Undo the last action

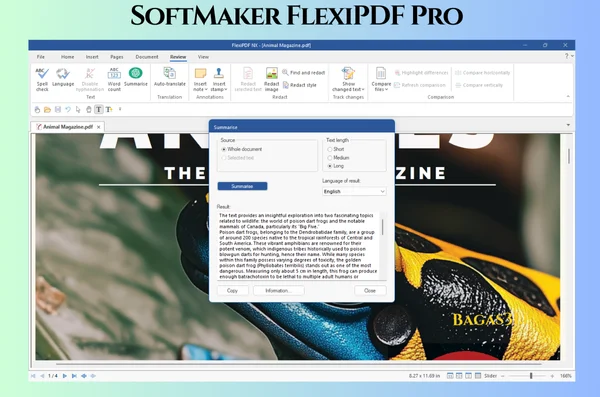(68, 110)
